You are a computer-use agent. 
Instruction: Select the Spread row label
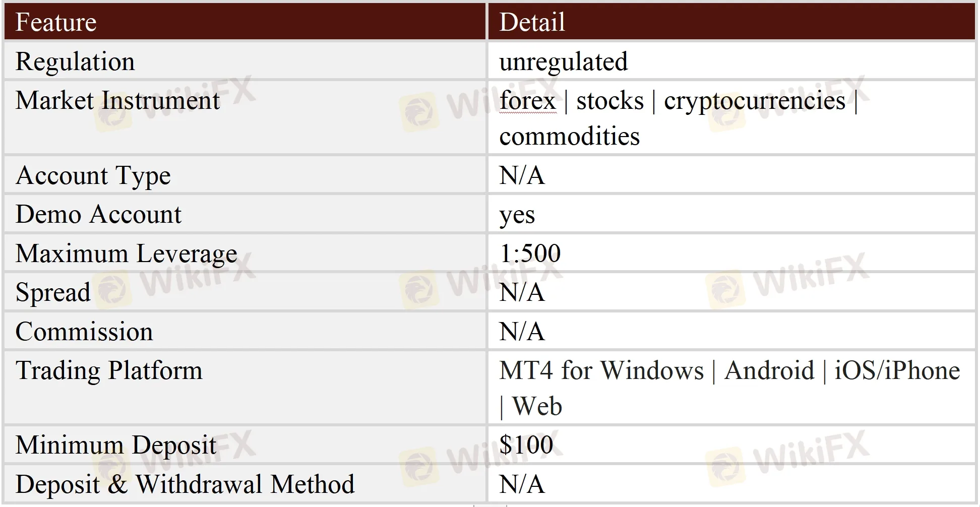(53, 292)
